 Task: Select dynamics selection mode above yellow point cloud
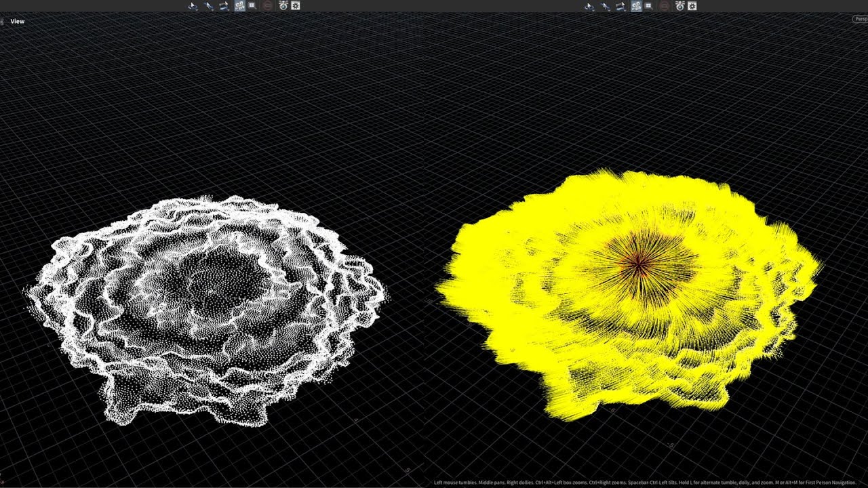(620, 6)
